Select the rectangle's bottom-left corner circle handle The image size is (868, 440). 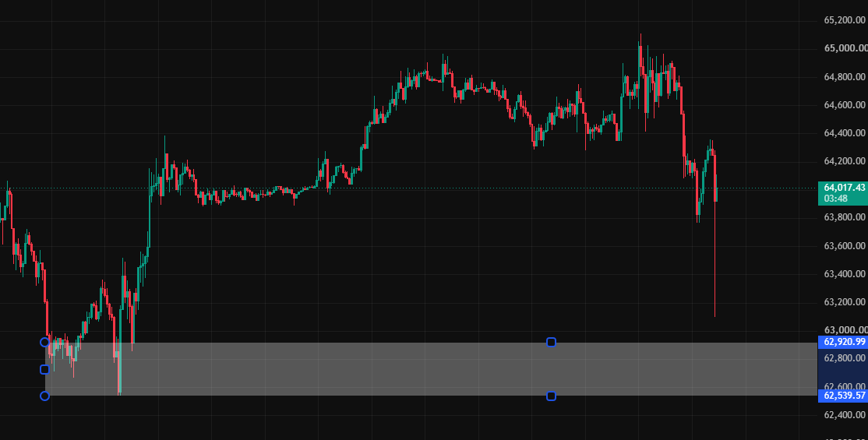(x=45, y=396)
